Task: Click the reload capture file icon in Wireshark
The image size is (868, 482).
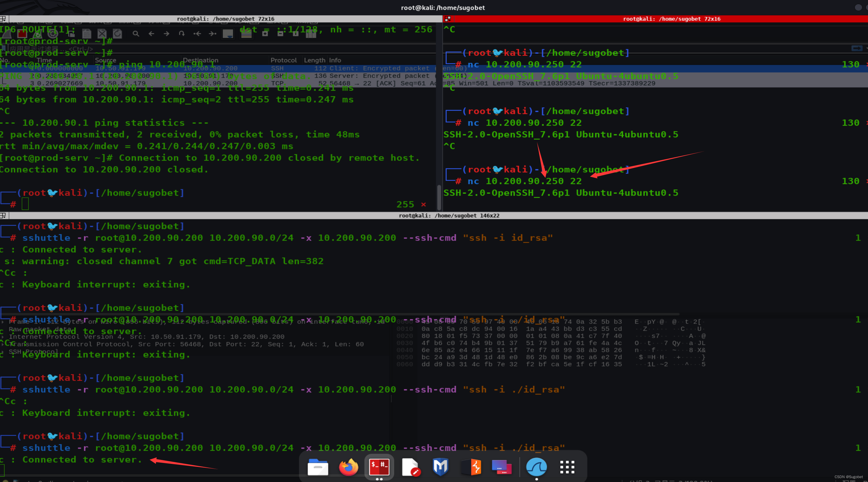Action: click(x=117, y=34)
